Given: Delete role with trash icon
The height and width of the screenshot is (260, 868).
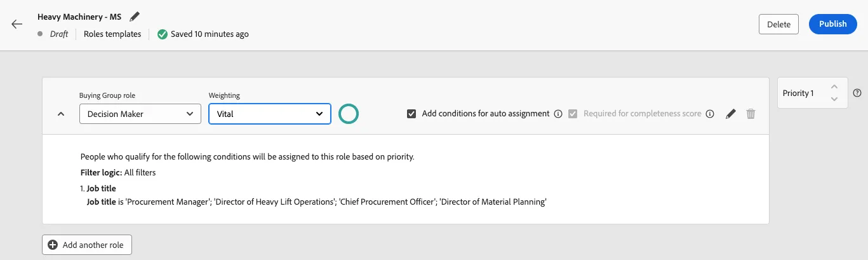Looking at the screenshot, I should coord(751,114).
